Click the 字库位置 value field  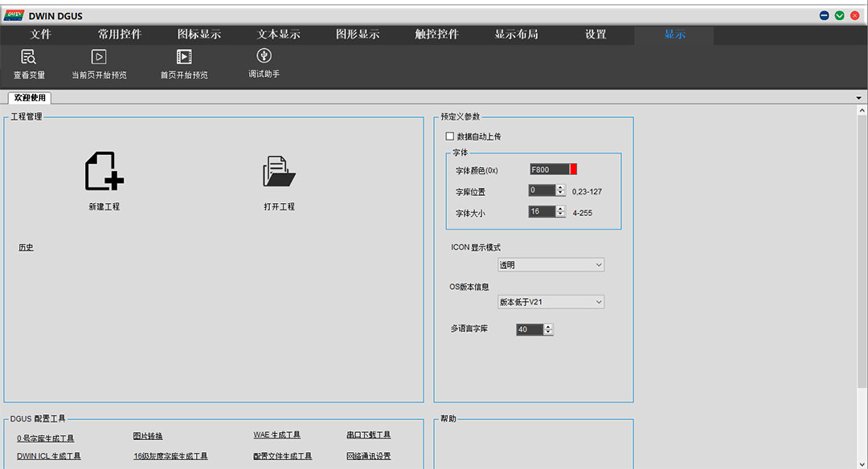point(542,190)
